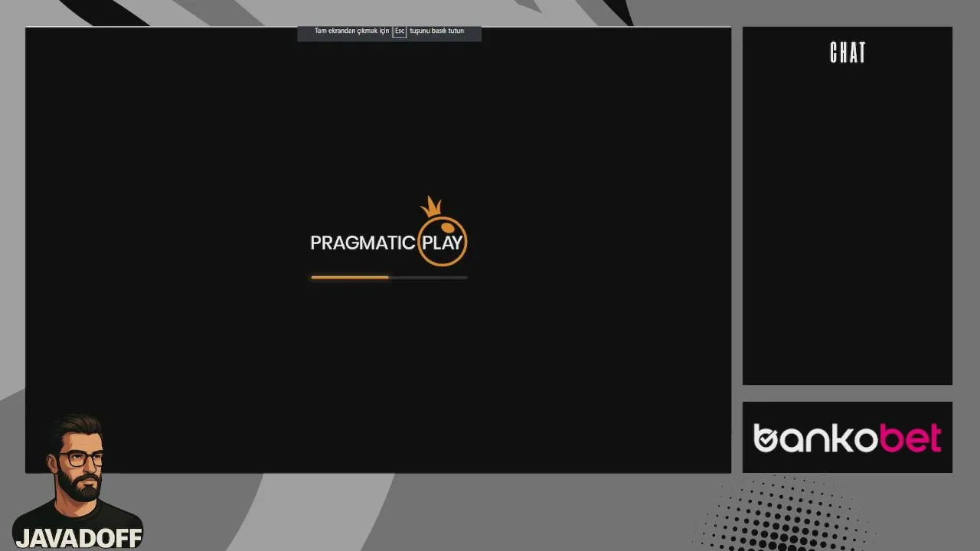The image size is (980, 551).
Task: Click the orange crown above PLAY
Action: [x=432, y=206]
